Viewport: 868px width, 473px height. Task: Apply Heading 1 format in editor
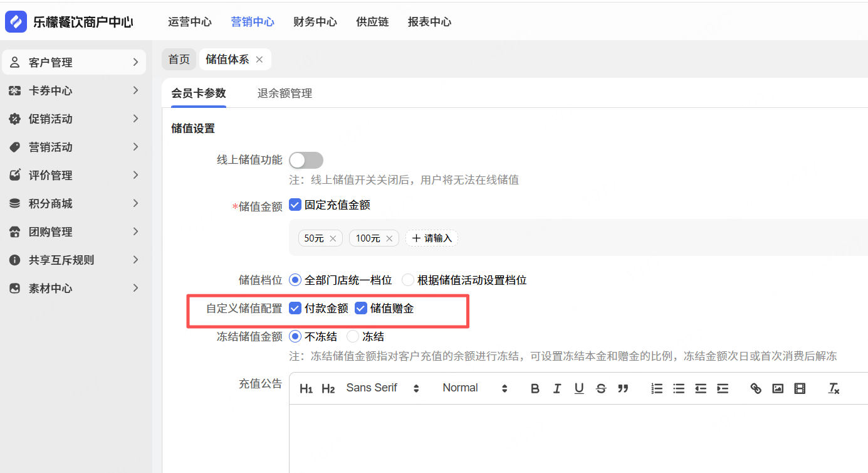click(306, 388)
